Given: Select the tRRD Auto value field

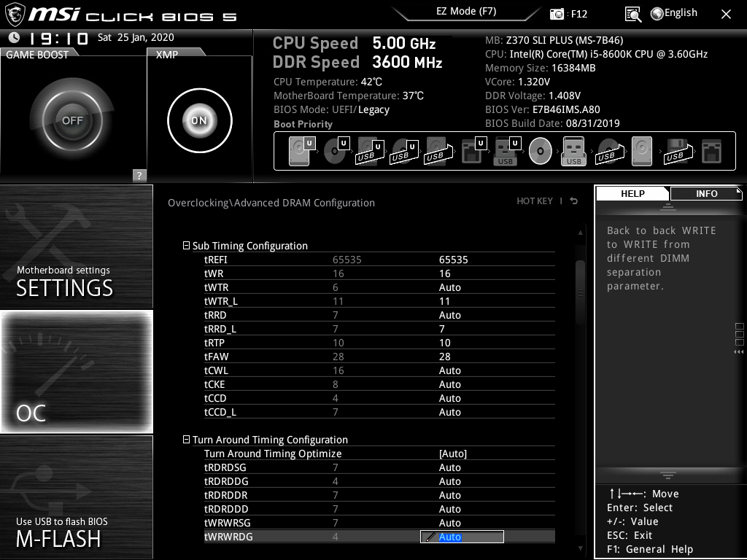Looking at the screenshot, I should click(x=449, y=315).
